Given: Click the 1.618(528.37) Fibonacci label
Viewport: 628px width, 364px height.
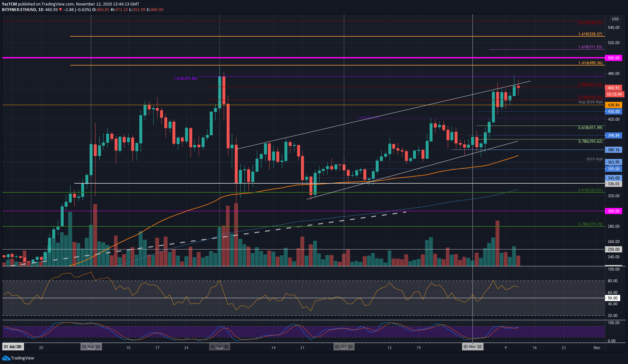Looking at the screenshot, I should pos(590,34).
